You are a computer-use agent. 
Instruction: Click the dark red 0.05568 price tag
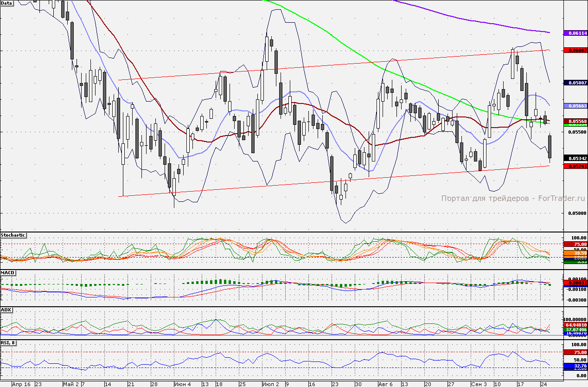pos(575,121)
